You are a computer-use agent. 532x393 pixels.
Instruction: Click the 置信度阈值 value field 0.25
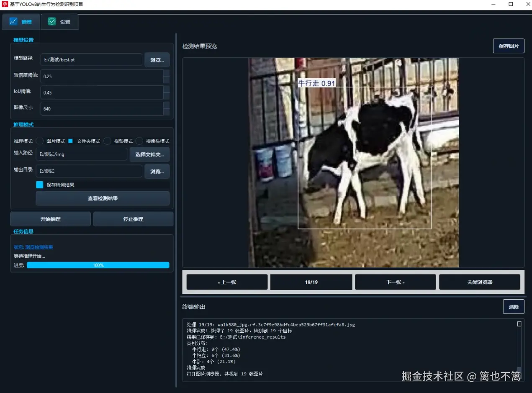coord(102,76)
